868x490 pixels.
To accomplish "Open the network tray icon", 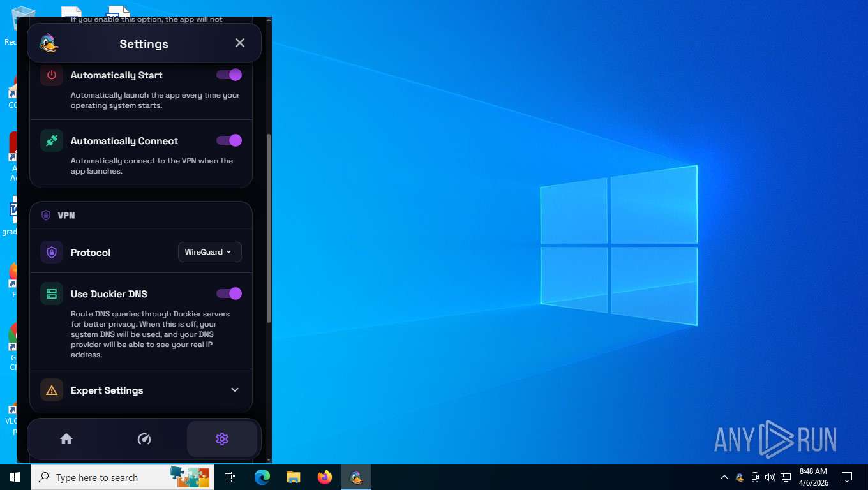I will [786, 477].
